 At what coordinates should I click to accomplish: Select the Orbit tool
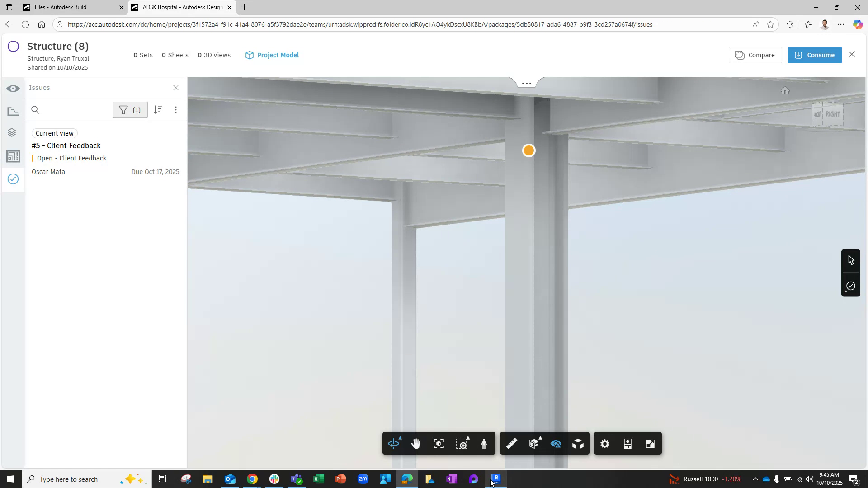(394, 443)
